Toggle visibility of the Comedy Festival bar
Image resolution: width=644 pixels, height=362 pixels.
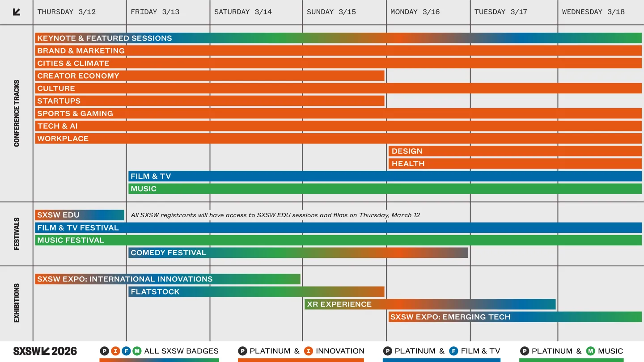click(297, 253)
